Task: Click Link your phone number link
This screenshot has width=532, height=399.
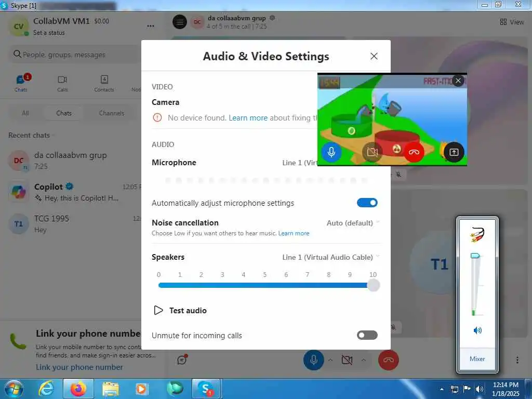Action: 79,367
